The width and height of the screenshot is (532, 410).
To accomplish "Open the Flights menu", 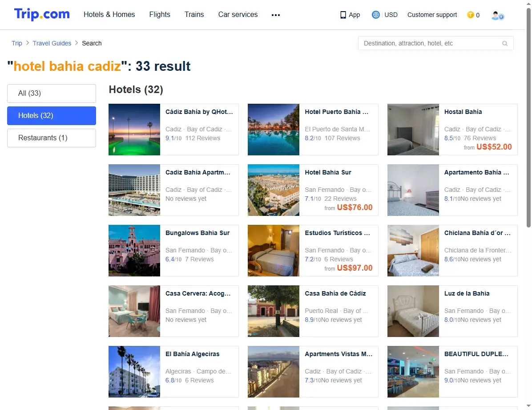I will coord(160,15).
